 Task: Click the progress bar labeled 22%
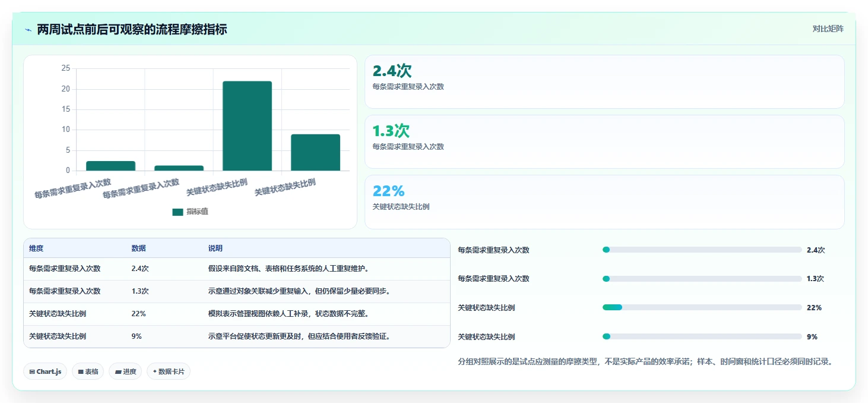tap(702, 307)
